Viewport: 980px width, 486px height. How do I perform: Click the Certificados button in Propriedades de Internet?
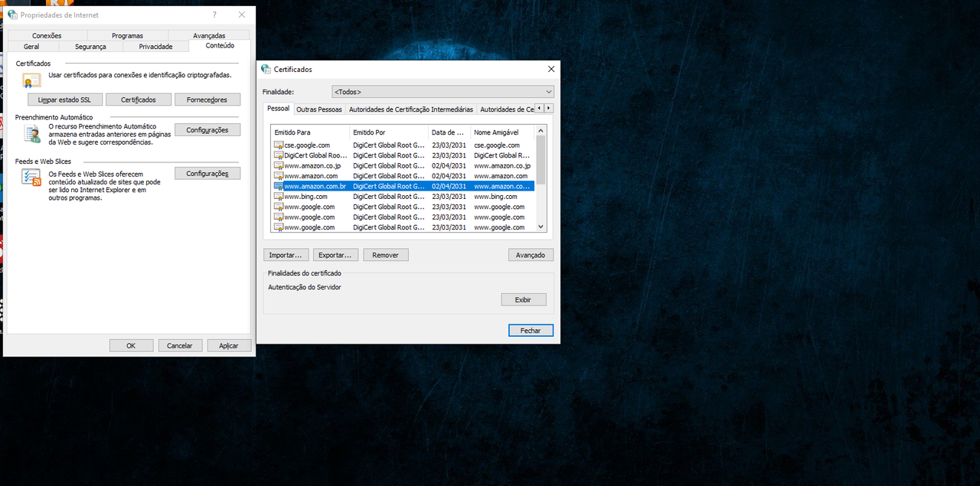pyautogui.click(x=139, y=99)
